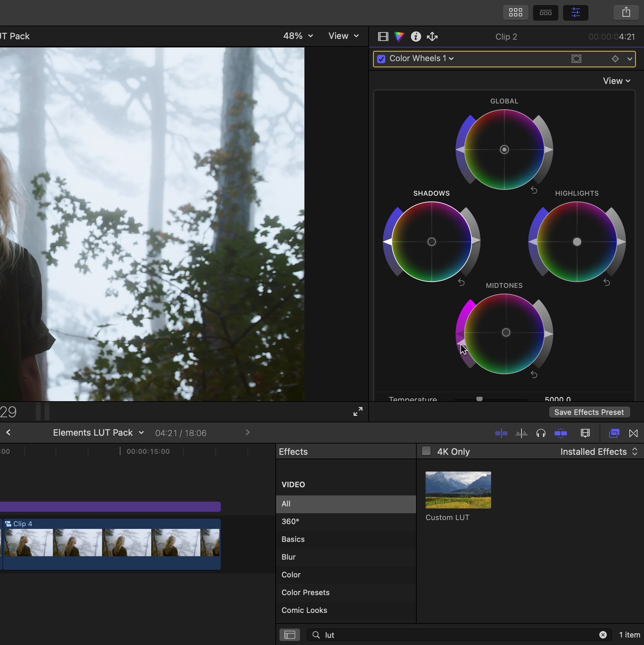644x645 pixels.
Task: Open the Color inspector triangle icon
Action: (399, 37)
